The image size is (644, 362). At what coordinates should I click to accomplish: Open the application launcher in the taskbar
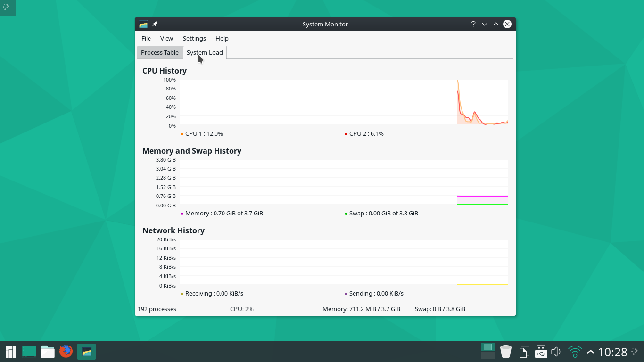(10, 352)
